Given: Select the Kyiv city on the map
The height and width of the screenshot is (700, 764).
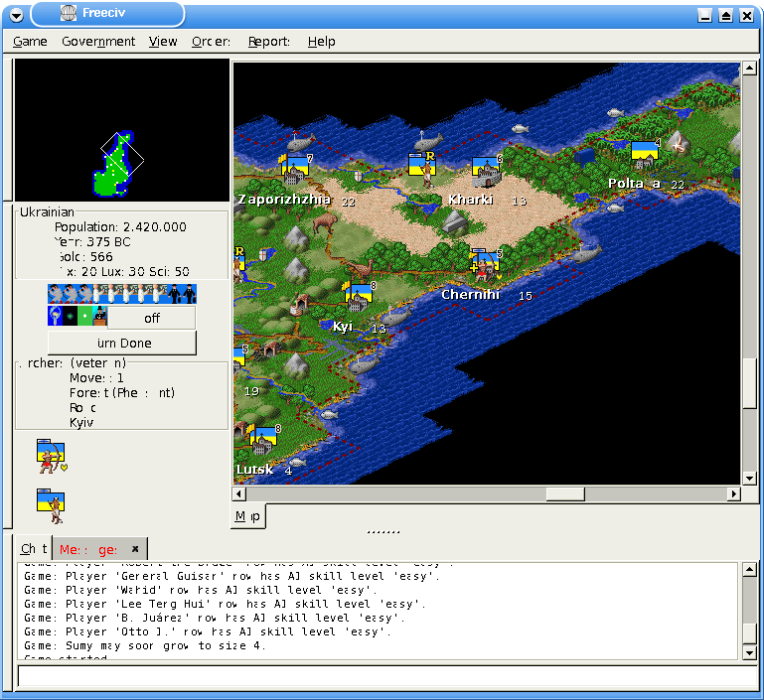Looking at the screenshot, I should [x=359, y=298].
